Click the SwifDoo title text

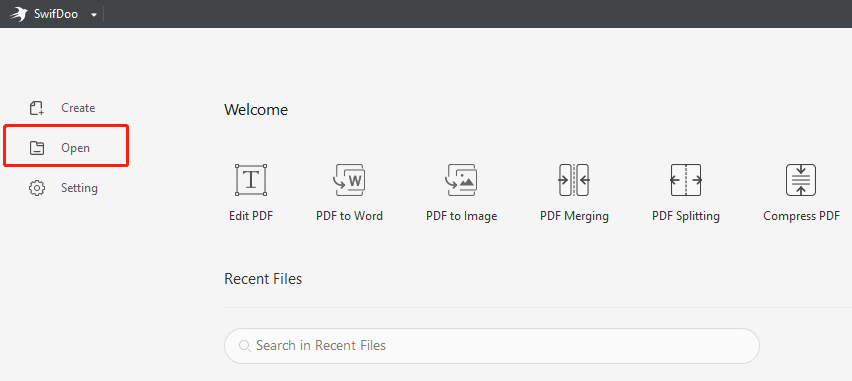point(56,14)
